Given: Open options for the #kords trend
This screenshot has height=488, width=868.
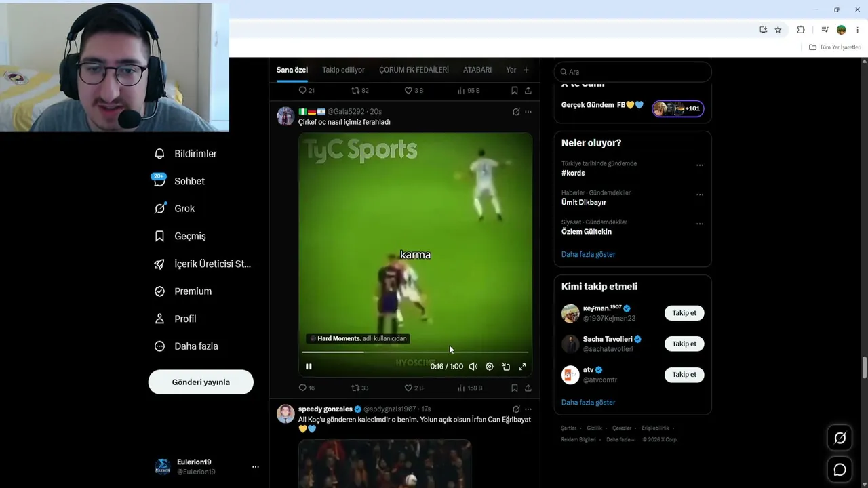Looking at the screenshot, I should [700, 165].
